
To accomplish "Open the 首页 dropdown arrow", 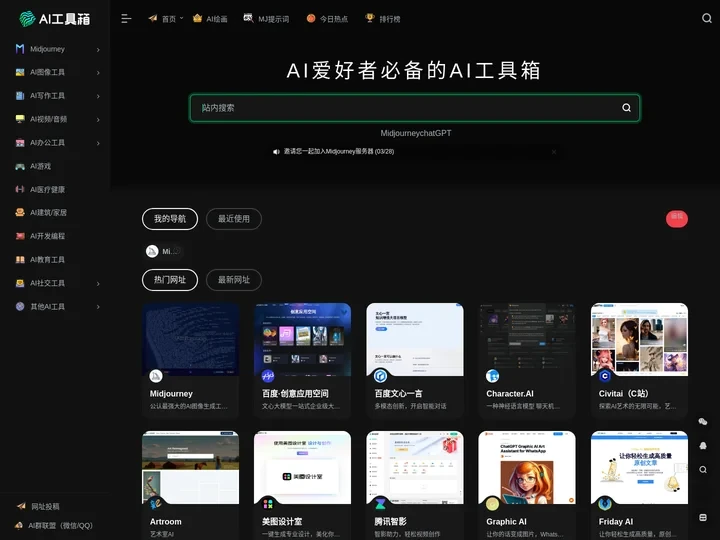I will click(181, 18).
